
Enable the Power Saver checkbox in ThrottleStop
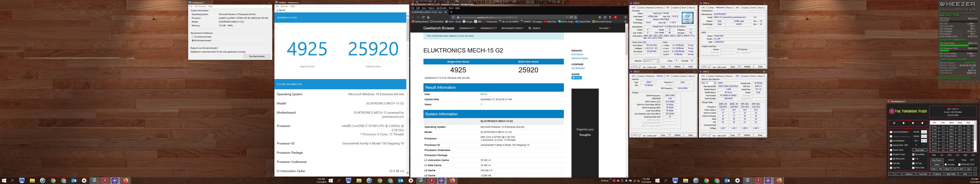[x=891, y=150]
